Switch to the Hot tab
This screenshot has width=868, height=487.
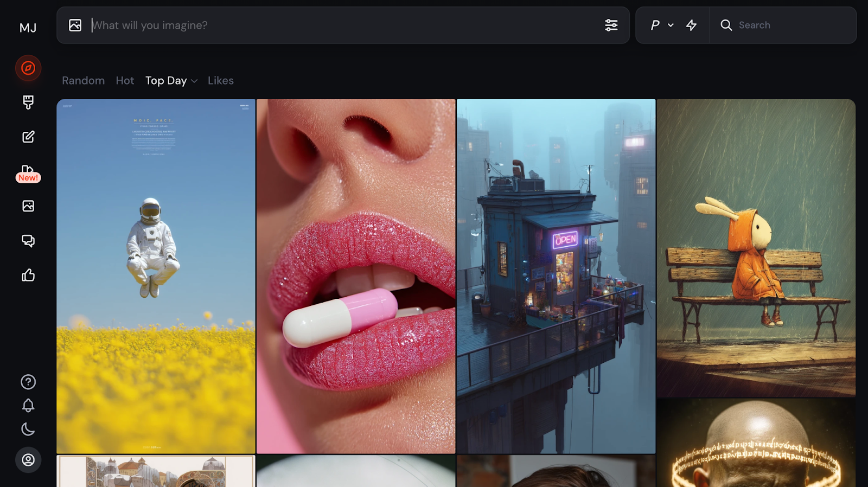point(125,80)
